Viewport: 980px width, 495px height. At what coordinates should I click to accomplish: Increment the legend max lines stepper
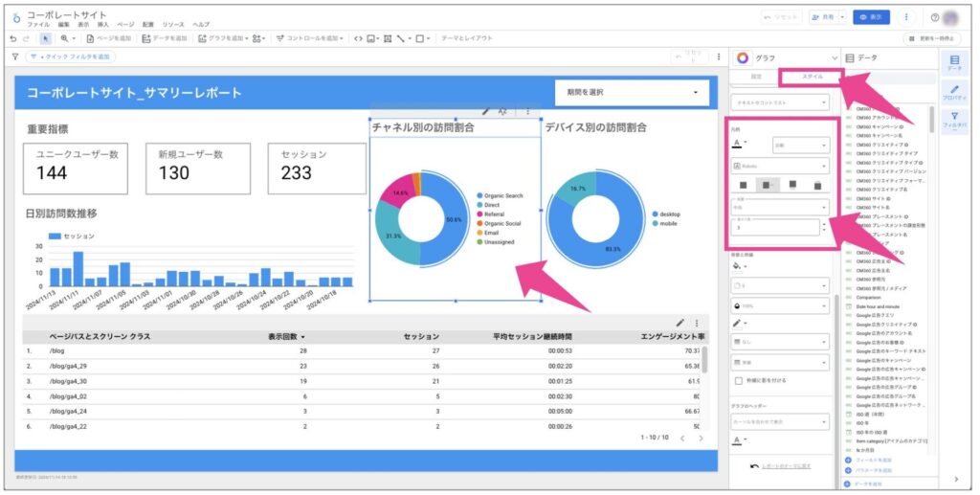click(x=824, y=224)
